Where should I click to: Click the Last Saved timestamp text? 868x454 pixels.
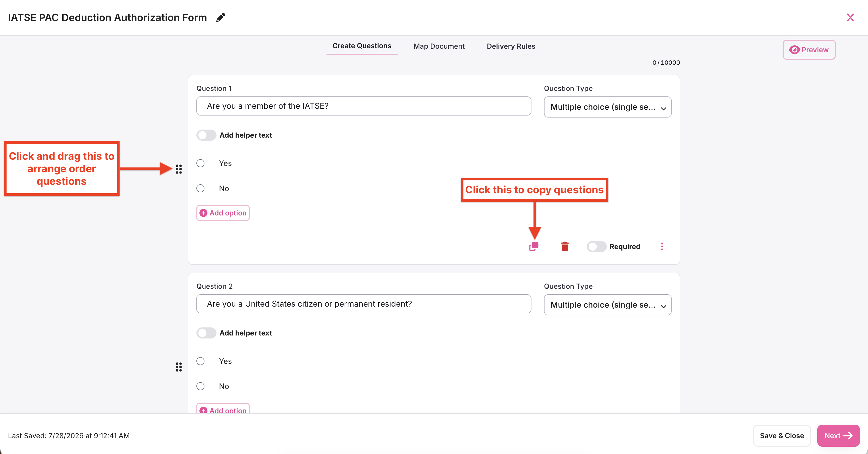[69, 435]
